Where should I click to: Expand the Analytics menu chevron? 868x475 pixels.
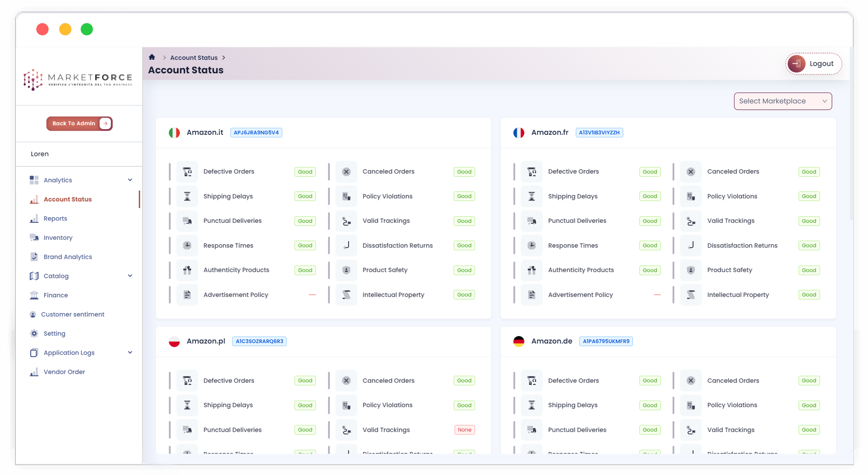[x=130, y=180]
